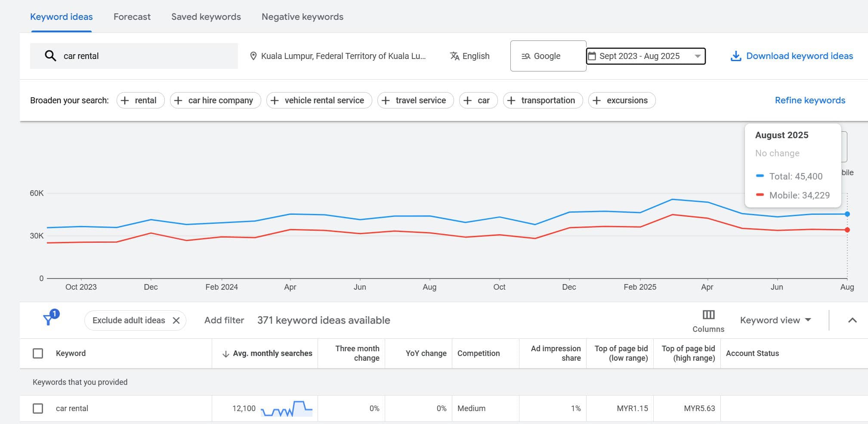Click Add filter

pos(224,320)
